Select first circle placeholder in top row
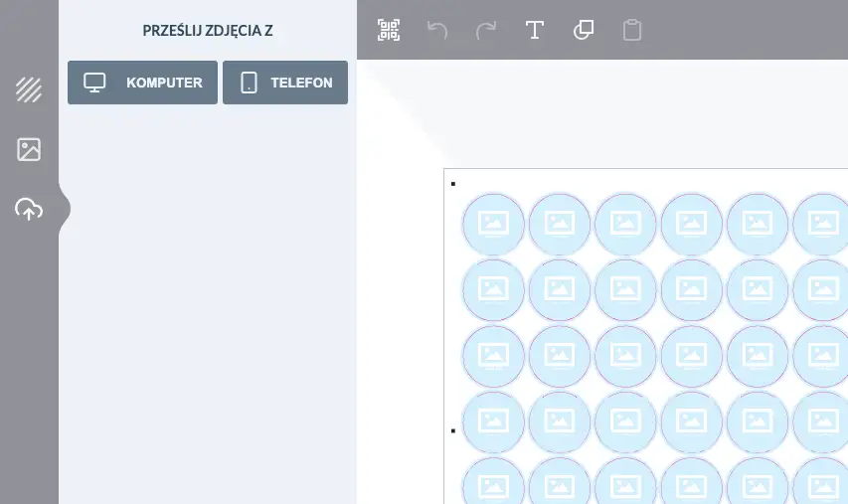This screenshot has width=848, height=504. 494,224
